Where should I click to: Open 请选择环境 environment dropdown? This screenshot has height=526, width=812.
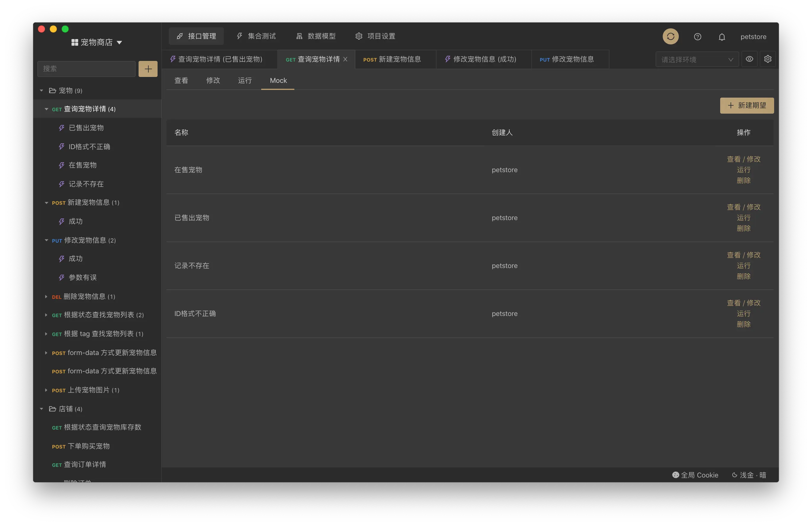(x=697, y=60)
